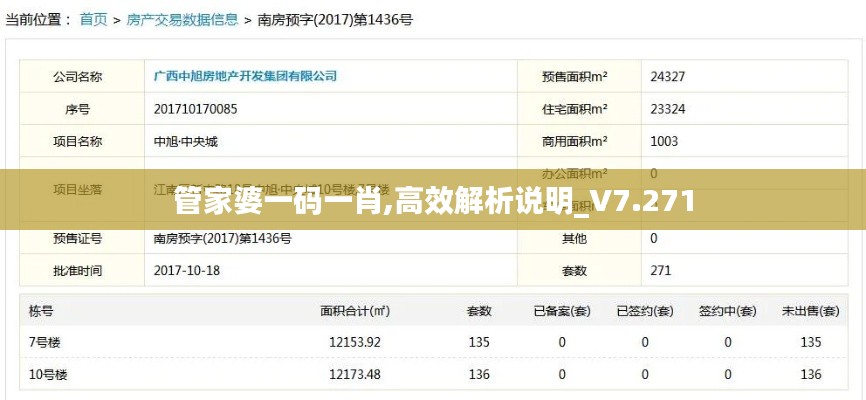Select area value 12173.48
The image size is (866, 400).
coord(355,374)
